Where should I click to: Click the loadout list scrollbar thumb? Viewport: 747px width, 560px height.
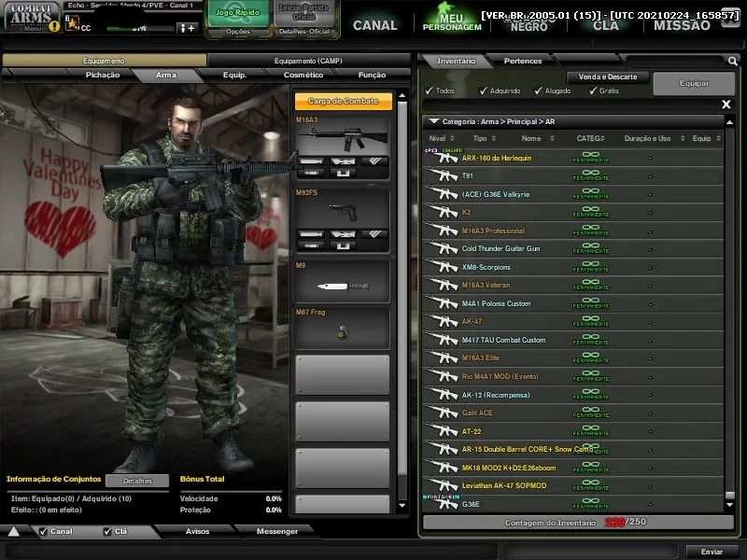tap(402, 290)
